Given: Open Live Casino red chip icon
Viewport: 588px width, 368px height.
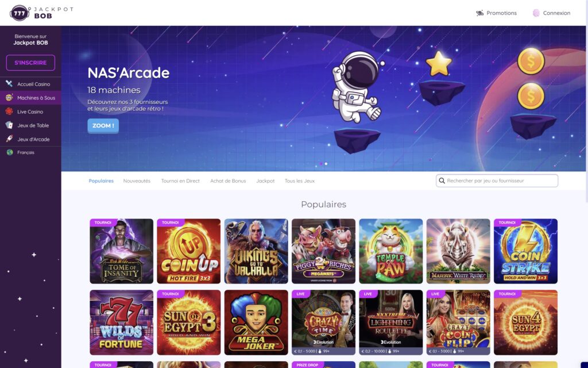Looking at the screenshot, I should [x=9, y=112].
